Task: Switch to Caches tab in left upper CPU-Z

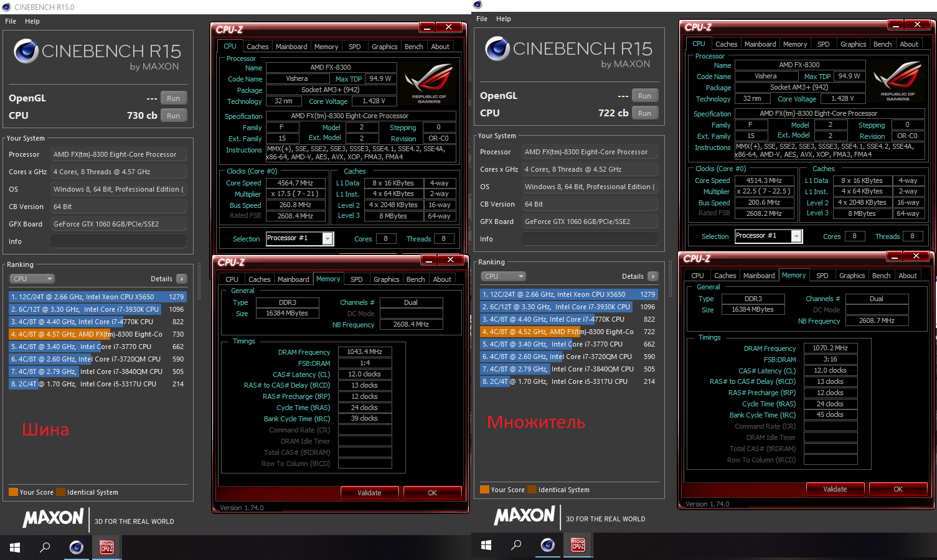Action: tap(258, 47)
